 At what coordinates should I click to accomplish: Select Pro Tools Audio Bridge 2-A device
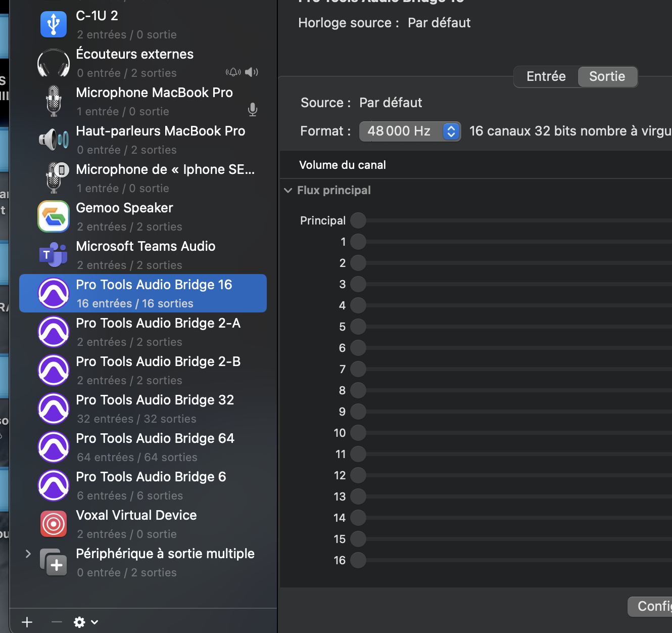[158, 332]
